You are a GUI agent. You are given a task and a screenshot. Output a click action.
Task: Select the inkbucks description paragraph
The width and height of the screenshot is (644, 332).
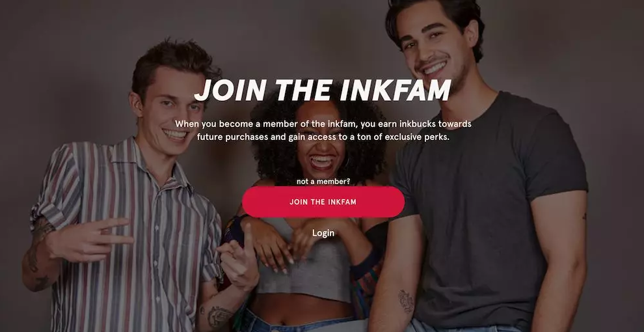(x=323, y=130)
